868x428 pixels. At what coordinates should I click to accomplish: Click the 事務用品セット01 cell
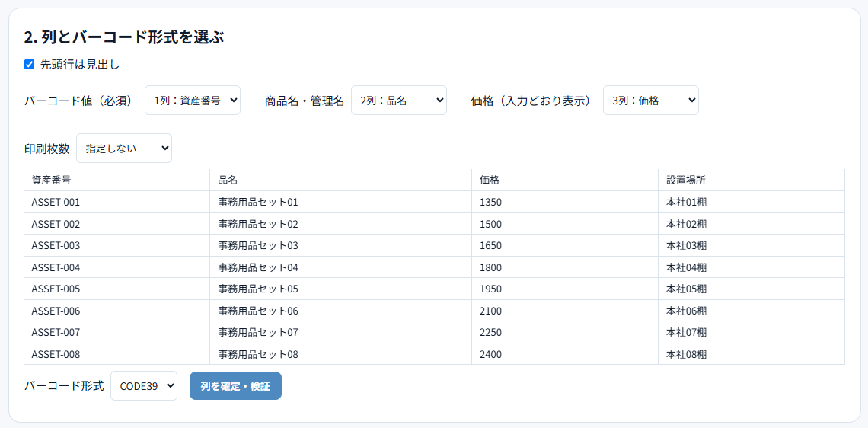pos(341,202)
